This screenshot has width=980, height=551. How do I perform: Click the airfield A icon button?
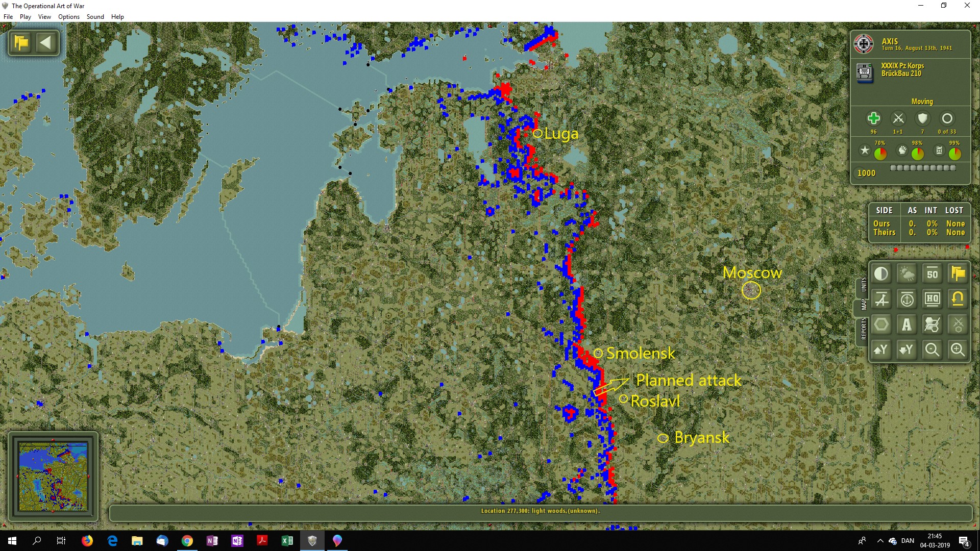(881, 299)
